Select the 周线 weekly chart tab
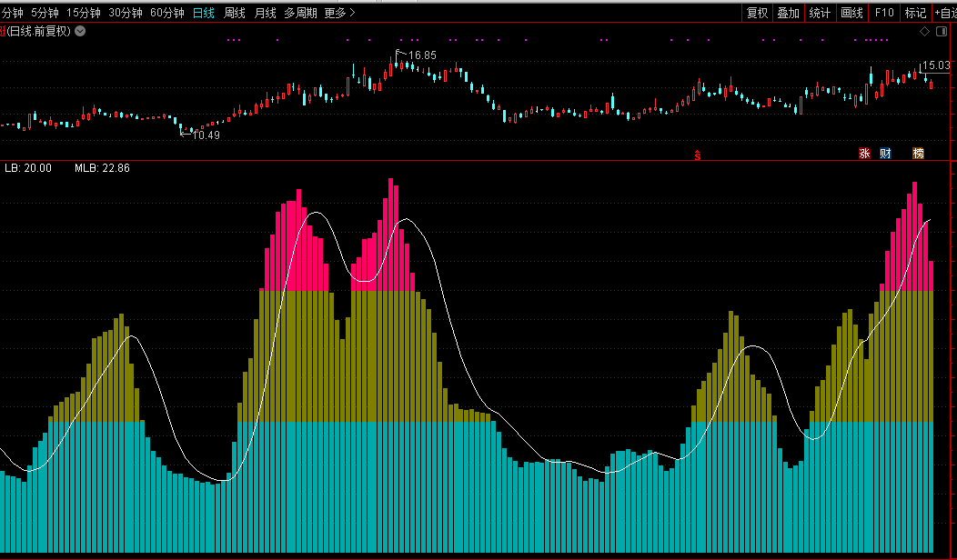 [235, 13]
